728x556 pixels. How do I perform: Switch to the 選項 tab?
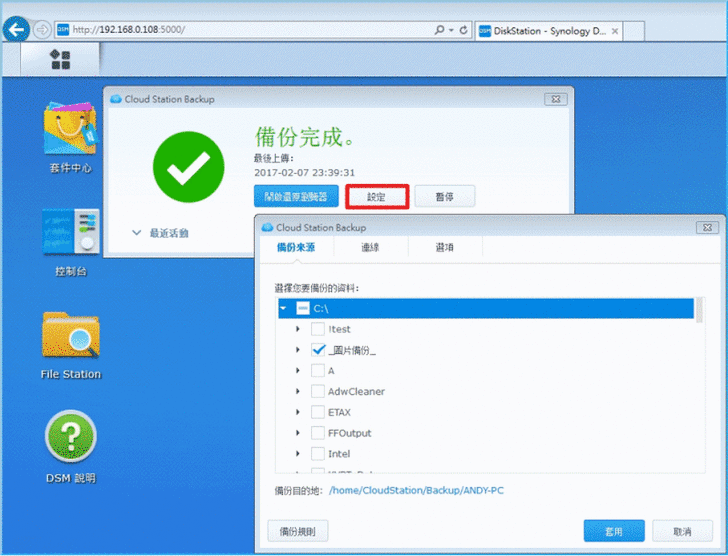pos(445,247)
